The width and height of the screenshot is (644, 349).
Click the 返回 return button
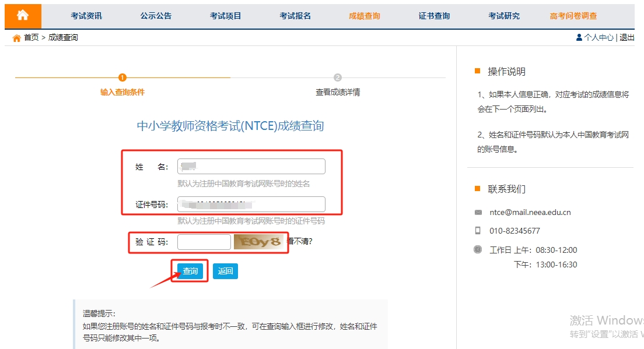tap(226, 270)
